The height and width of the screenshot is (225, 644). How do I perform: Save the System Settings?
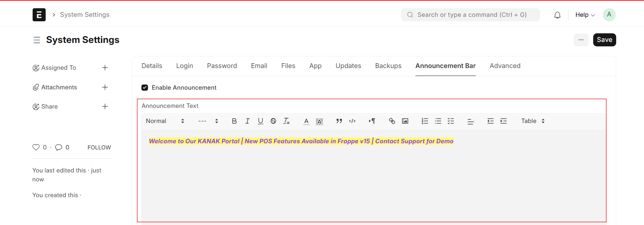(605, 40)
